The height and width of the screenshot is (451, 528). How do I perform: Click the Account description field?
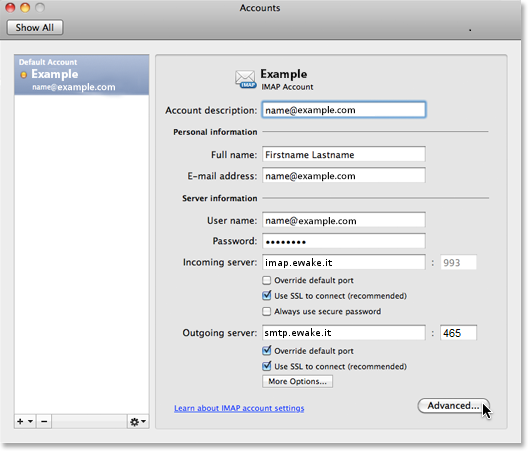(344, 110)
